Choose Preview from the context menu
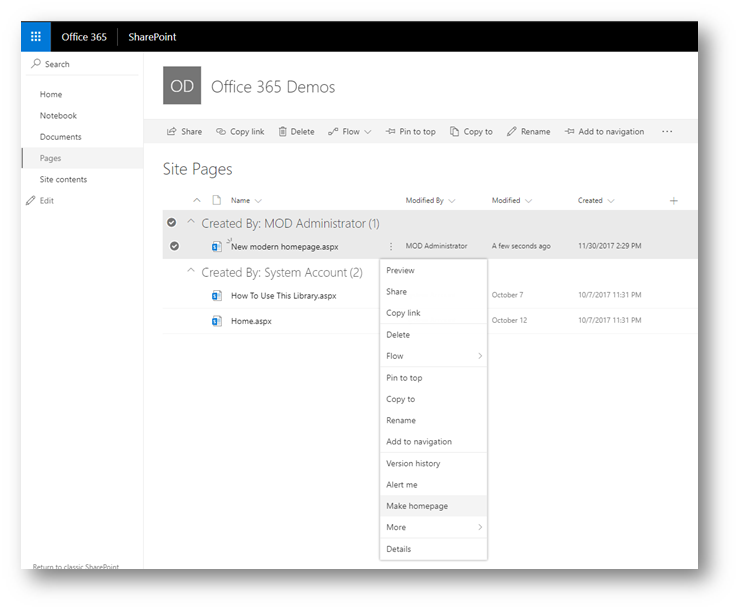Screen dimensions: 740x611 click(x=433, y=270)
